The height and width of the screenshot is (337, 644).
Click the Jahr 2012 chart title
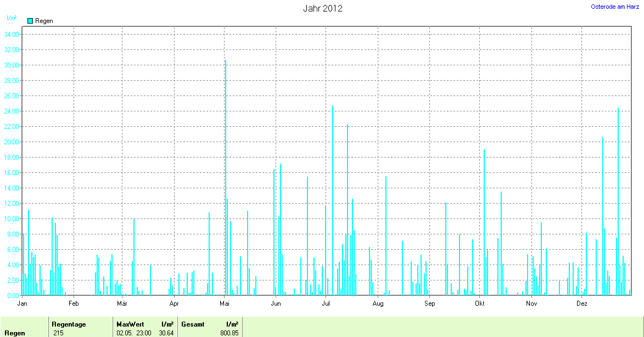323,8
